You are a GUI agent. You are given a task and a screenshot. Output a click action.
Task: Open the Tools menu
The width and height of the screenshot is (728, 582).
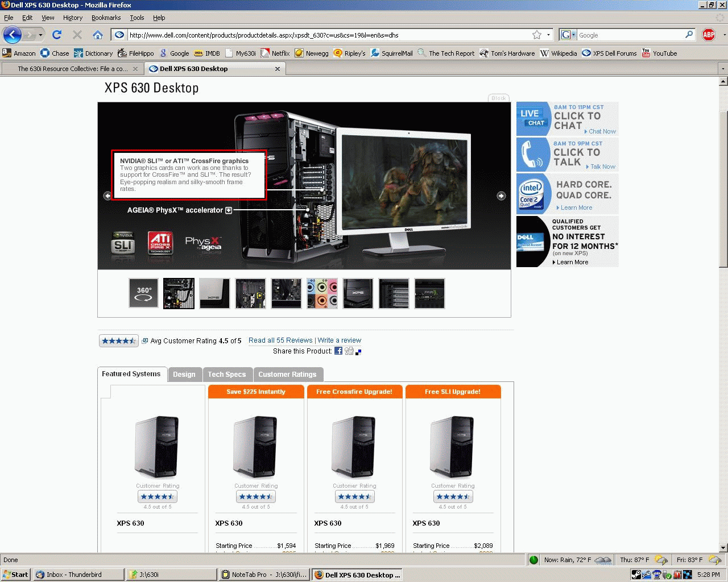click(x=137, y=18)
